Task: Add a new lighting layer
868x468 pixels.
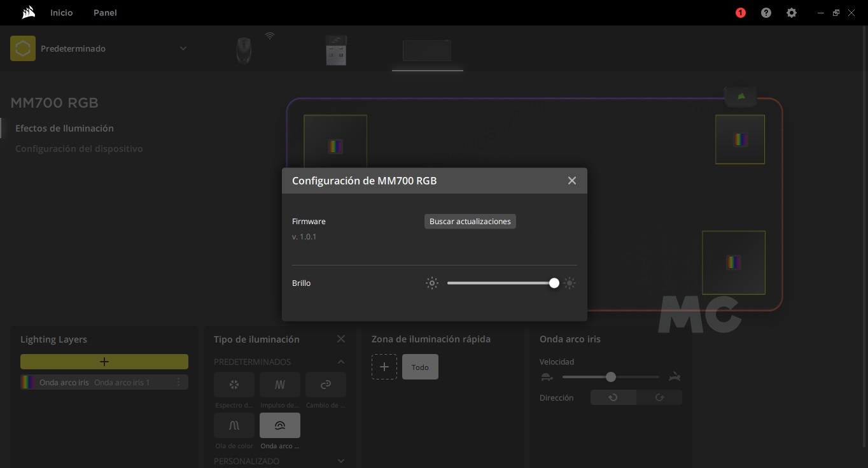Action: pos(104,362)
